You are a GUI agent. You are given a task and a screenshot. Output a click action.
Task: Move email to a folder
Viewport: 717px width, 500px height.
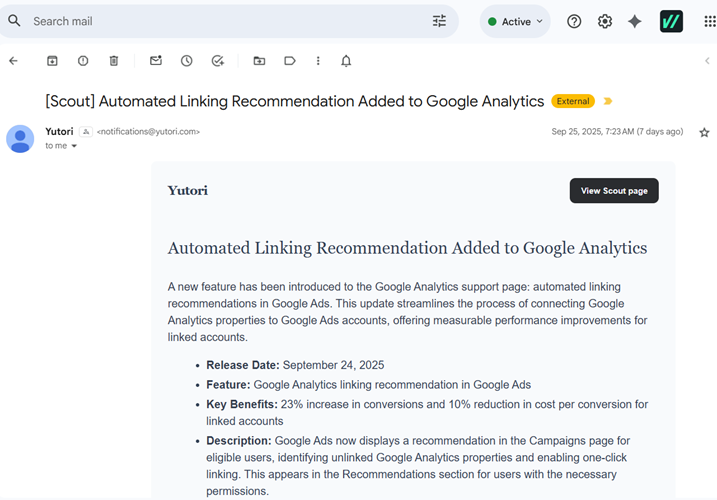coord(259,61)
